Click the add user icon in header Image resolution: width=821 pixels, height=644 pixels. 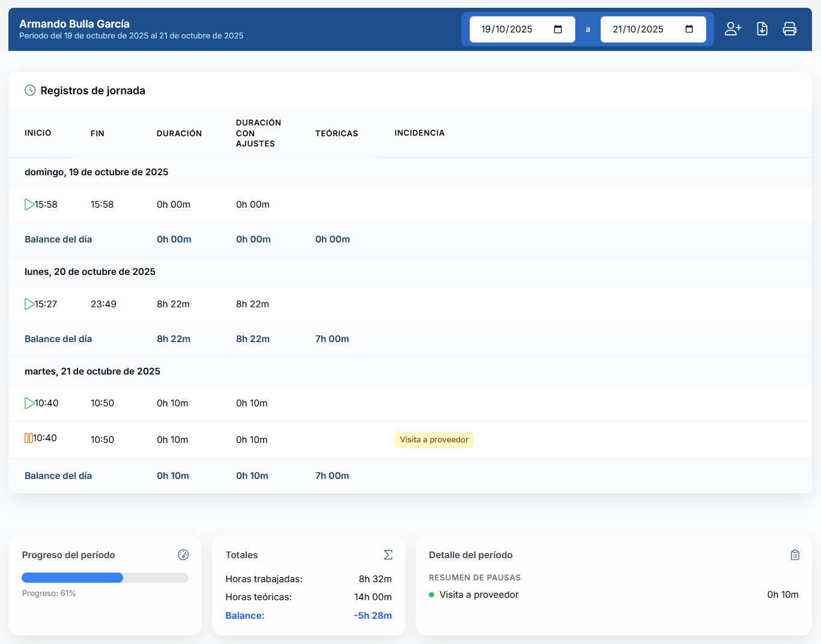click(x=733, y=29)
